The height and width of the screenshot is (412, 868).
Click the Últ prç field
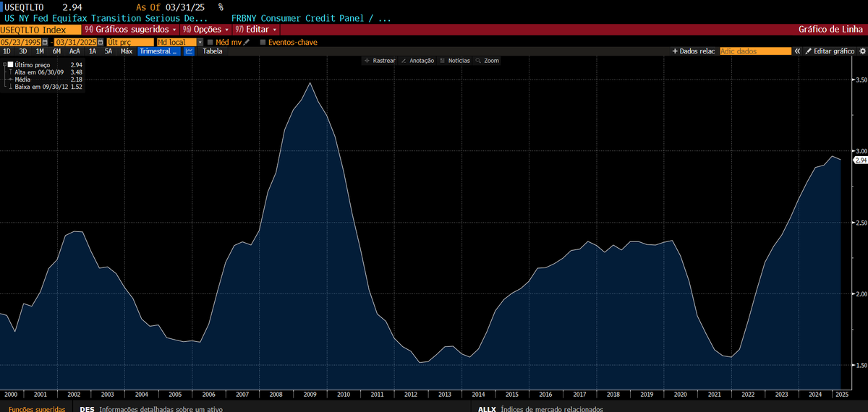[129, 43]
